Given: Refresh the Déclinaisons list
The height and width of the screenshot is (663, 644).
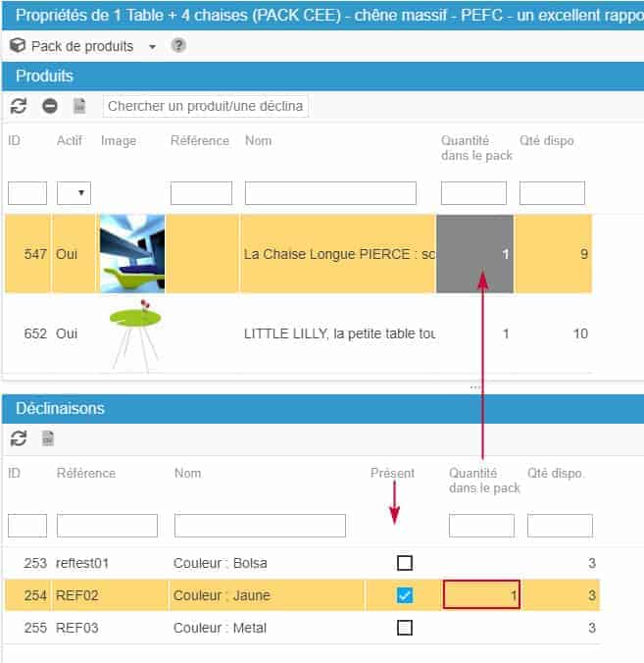Looking at the screenshot, I should point(19,438).
